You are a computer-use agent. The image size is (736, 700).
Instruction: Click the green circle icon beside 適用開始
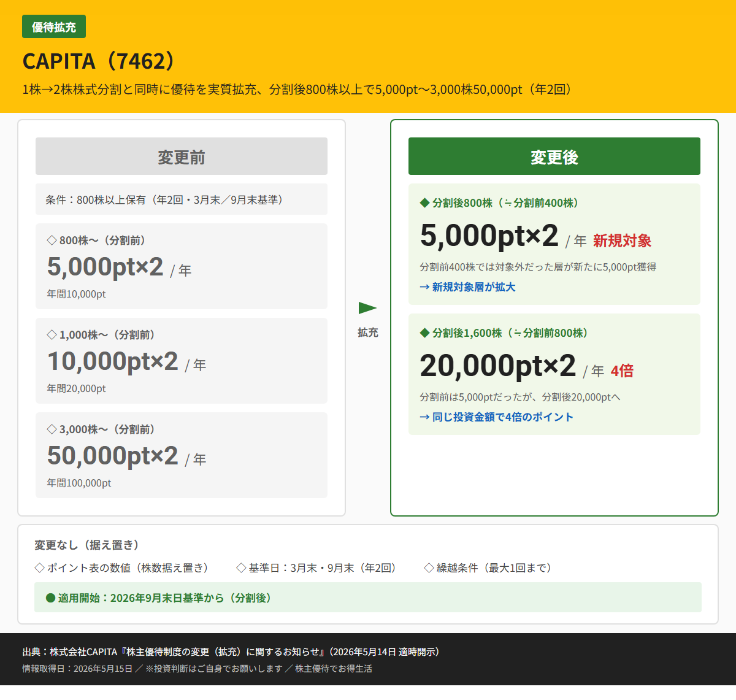coord(51,598)
